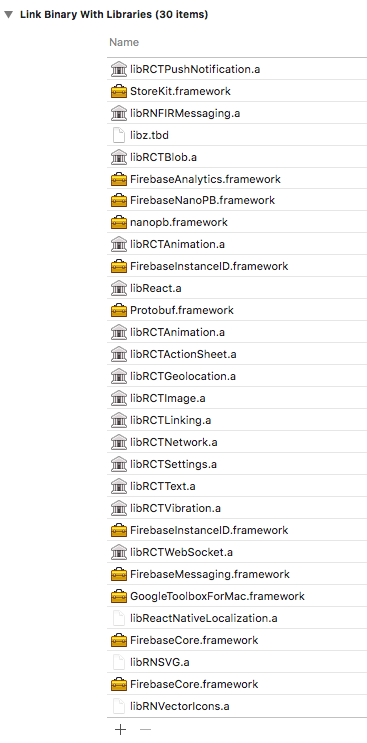Select FirebaseMessaging.framework row
367x743 pixels.
click(237, 574)
